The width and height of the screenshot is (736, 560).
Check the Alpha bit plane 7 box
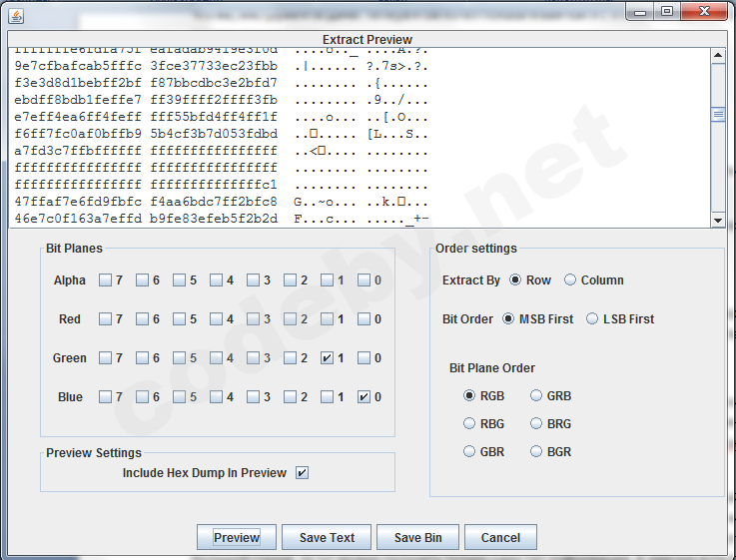105,280
